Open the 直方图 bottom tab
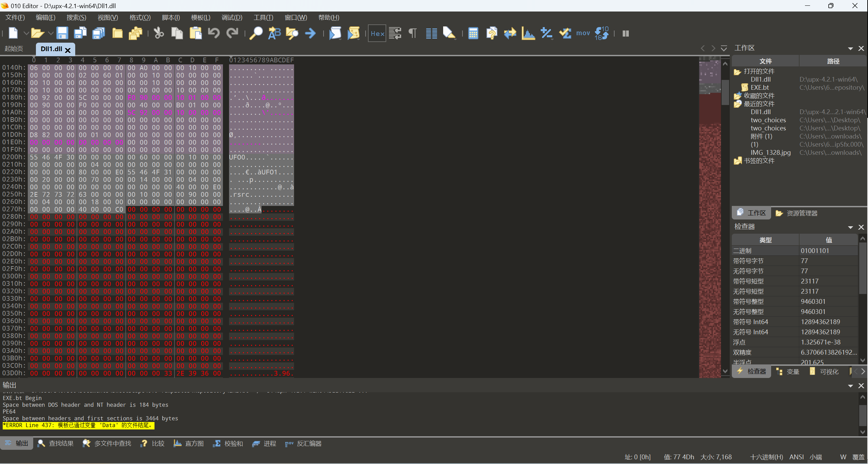The image size is (868, 464). point(189,443)
